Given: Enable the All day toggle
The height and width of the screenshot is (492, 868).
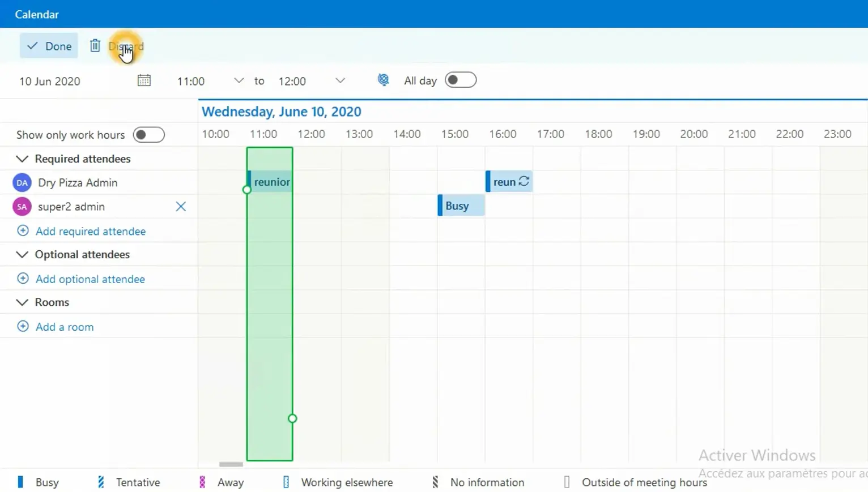Looking at the screenshot, I should coord(460,80).
